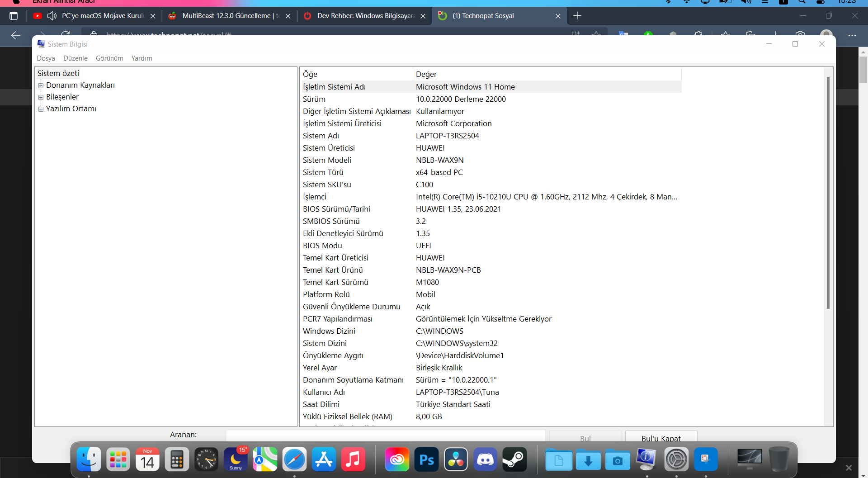Close the MultiBeast browser tab

click(x=288, y=16)
